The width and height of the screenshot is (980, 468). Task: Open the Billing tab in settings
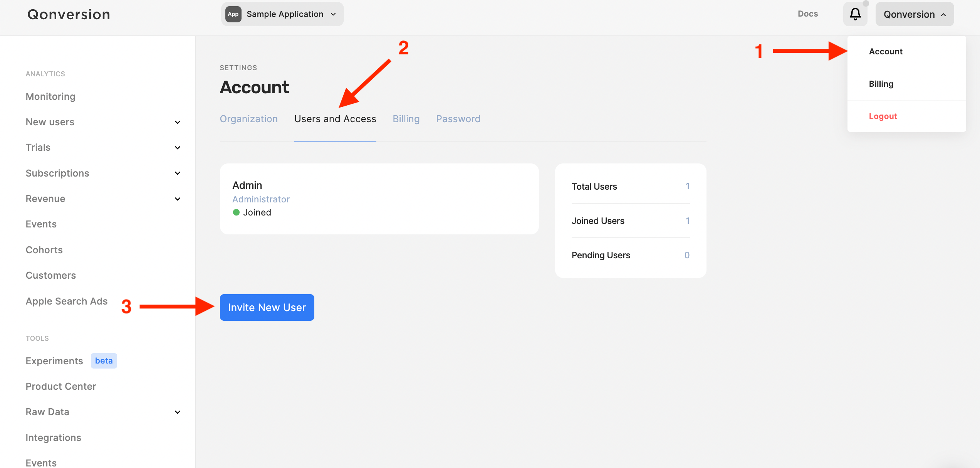(x=406, y=119)
